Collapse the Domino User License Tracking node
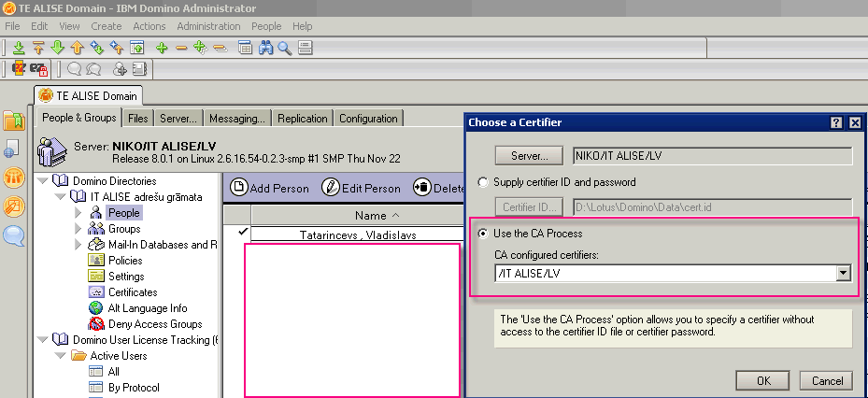The height and width of the screenshot is (398, 868). tap(42, 340)
